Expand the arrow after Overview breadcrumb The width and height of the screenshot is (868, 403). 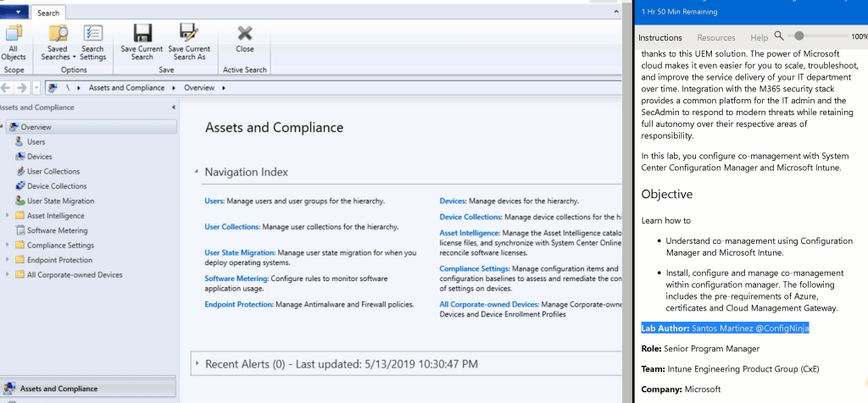click(224, 88)
